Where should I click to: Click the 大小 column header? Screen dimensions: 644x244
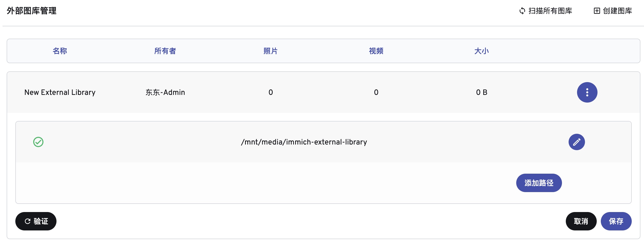[481, 51]
